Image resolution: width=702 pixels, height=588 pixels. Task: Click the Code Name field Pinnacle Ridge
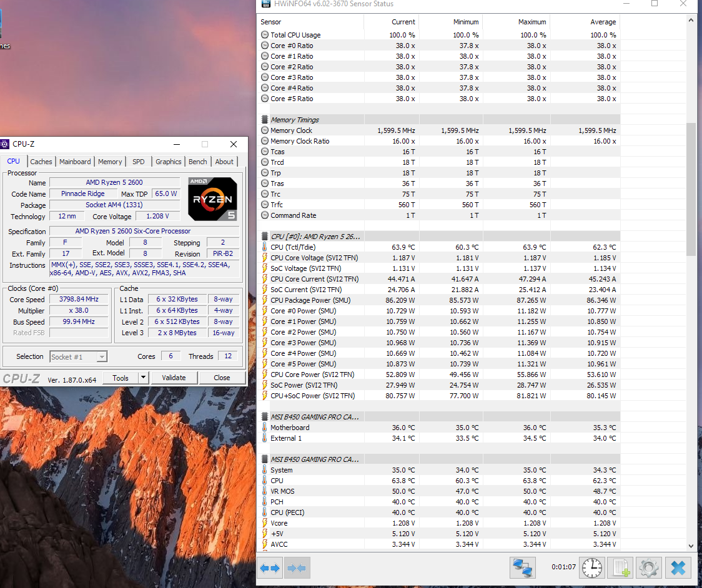[x=83, y=194]
